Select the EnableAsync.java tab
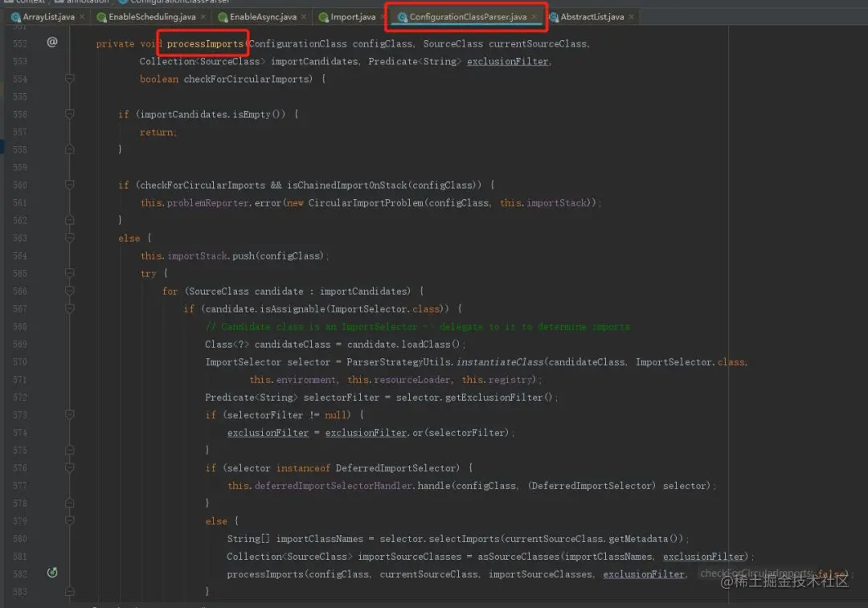Image resolution: width=868 pixels, height=608 pixels. (263, 17)
